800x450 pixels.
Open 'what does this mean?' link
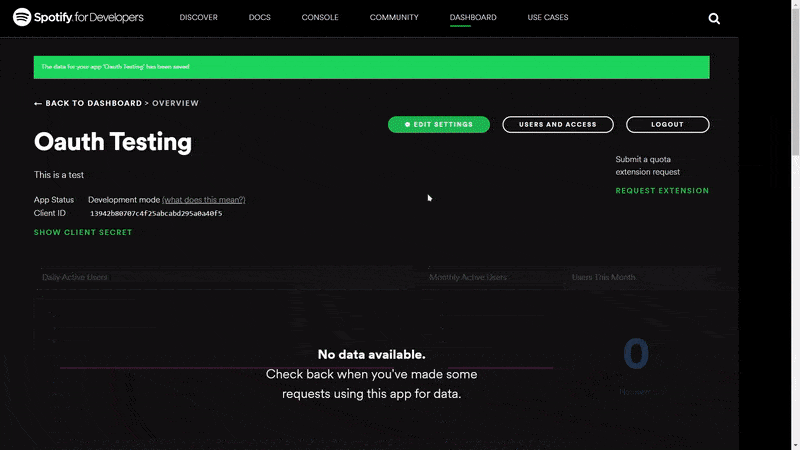coord(204,200)
